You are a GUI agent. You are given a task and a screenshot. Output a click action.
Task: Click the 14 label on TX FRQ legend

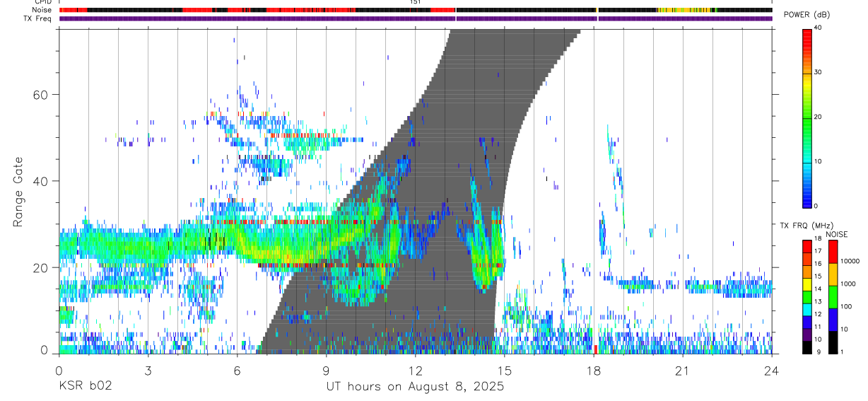pyautogui.click(x=819, y=289)
